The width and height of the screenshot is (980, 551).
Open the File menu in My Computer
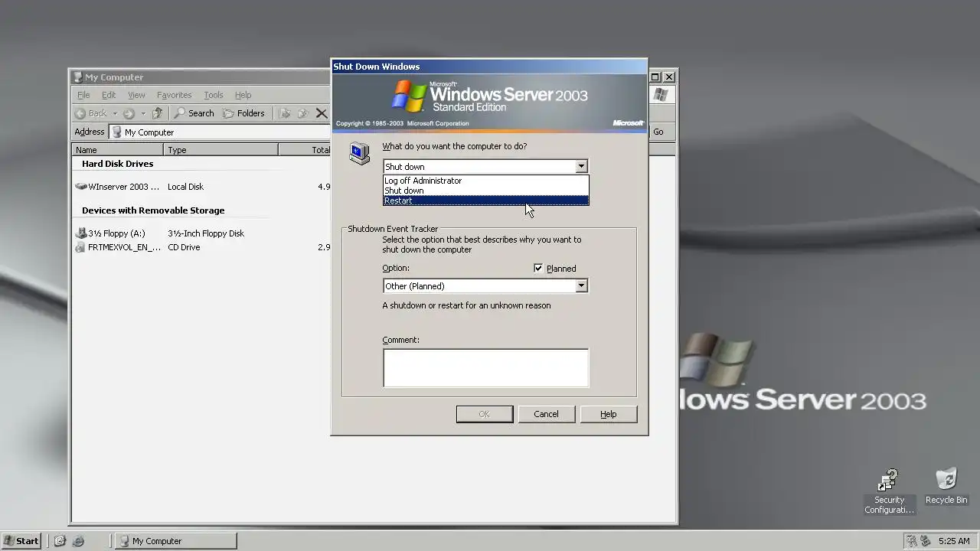point(83,95)
